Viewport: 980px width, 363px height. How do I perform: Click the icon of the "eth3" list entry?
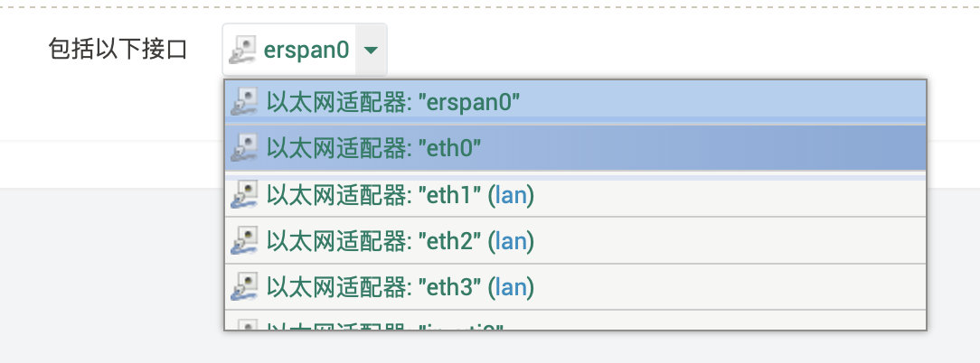tap(244, 288)
